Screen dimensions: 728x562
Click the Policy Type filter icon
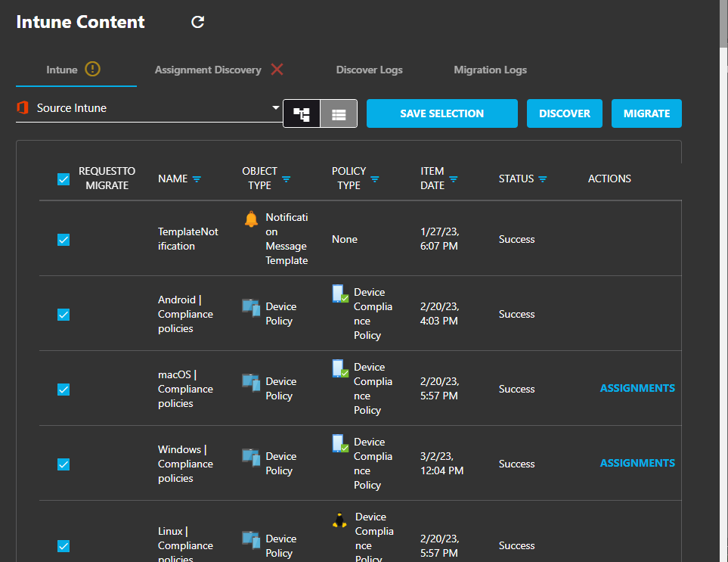[375, 179]
